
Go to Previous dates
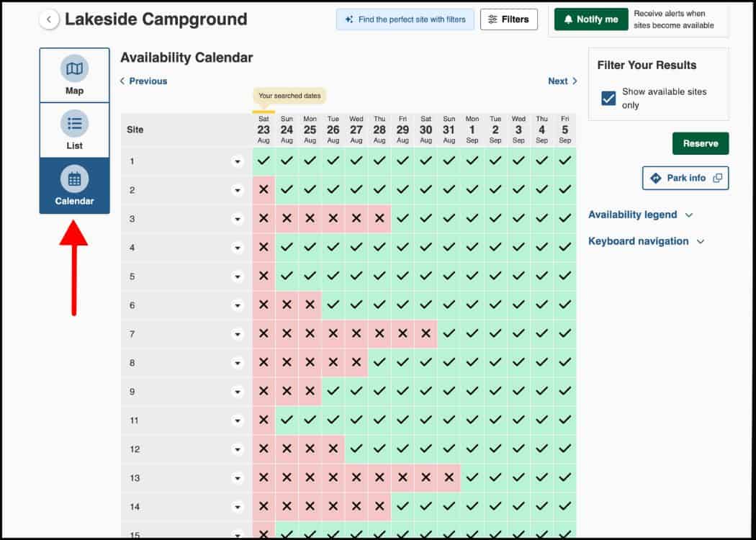(x=144, y=81)
